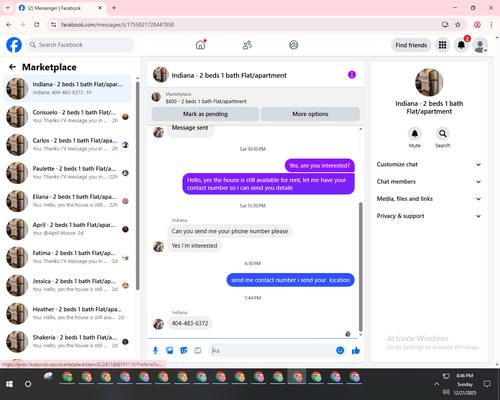Open the Friends icon in top navigation
Viewport: 500px width, 400px height.
[247, 45]
